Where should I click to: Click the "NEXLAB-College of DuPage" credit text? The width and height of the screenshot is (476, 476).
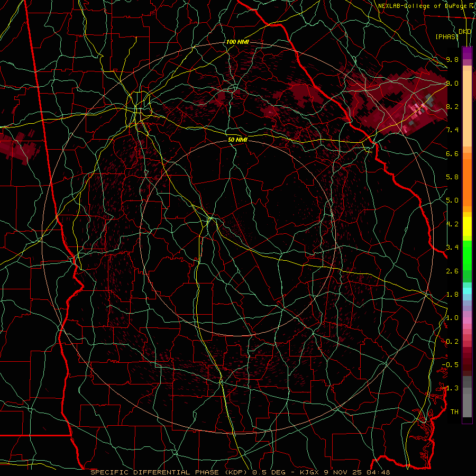(x=423, y=6)
